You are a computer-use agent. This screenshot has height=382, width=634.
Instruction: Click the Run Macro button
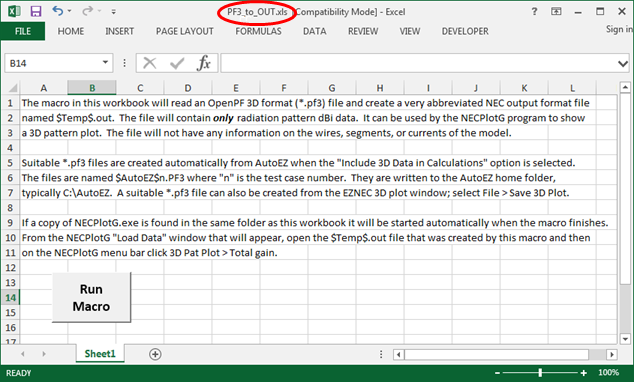coord(91,298)
